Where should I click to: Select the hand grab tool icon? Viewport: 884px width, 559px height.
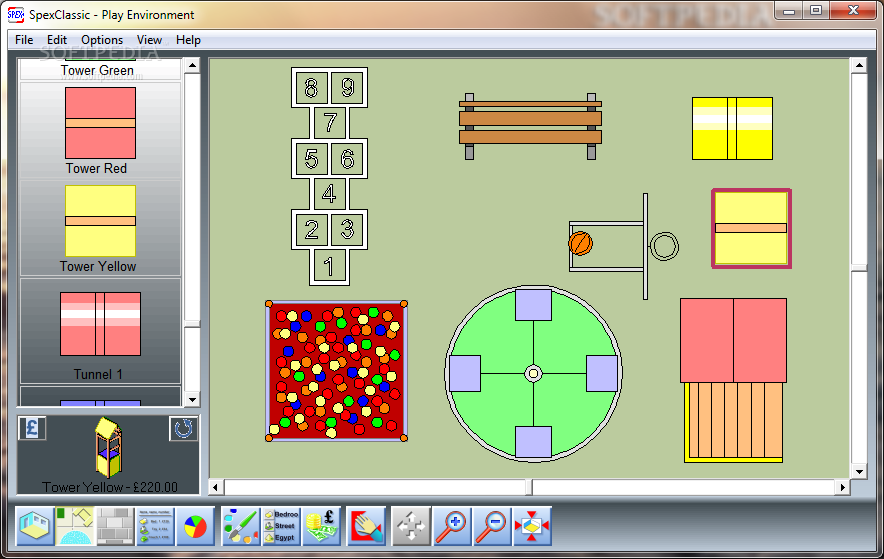(x=366, y=526)
